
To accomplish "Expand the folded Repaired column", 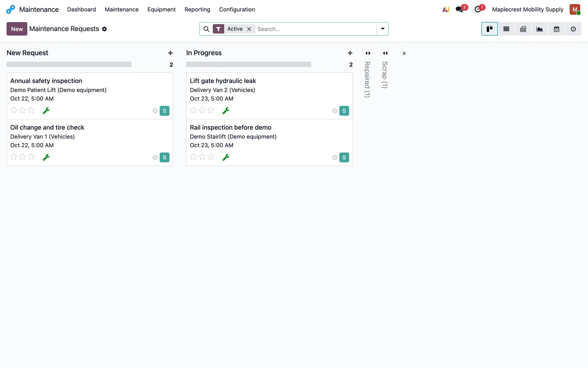I will click(367, 53).
